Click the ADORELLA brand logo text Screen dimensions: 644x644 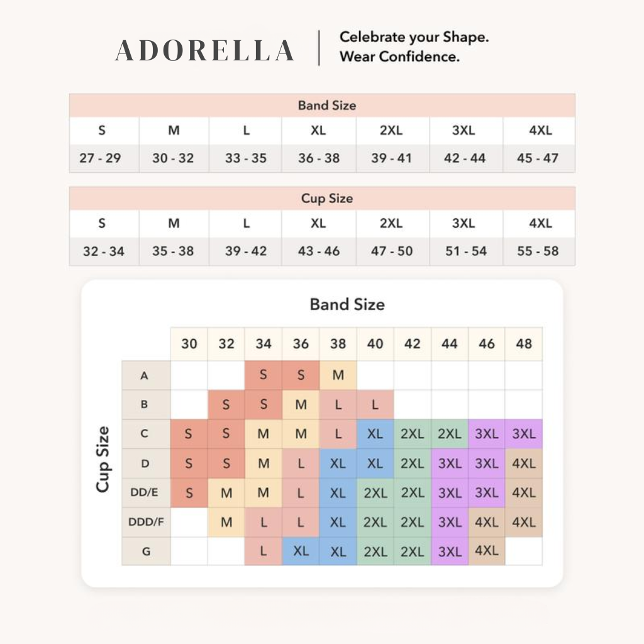pyautogui.click(x=204, y=50)
